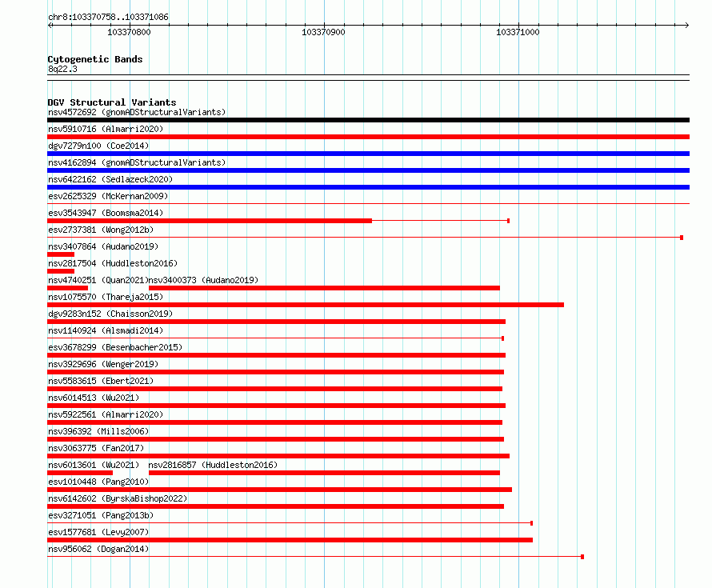
Task: Open nsv2816857 (Huddleston2016) label
Action: pyautogui.click(x=213, y=465)
